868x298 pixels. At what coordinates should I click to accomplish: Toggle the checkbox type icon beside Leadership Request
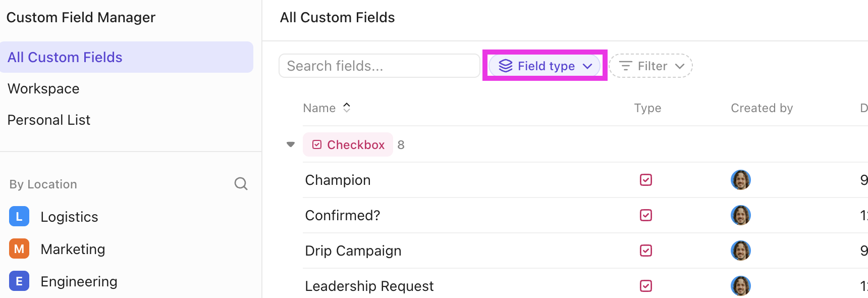click(x=646, y=286)
